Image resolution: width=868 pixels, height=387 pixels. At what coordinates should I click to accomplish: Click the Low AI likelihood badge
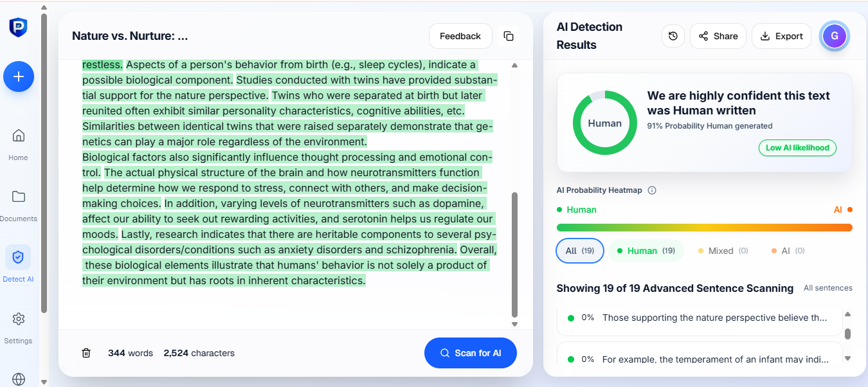click(x=797, y=148)
